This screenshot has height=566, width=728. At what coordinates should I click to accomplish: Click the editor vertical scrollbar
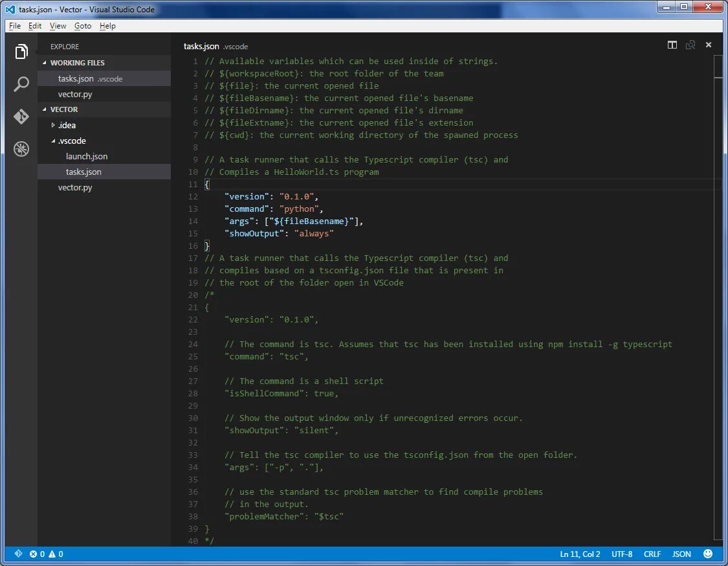click(718, 297)
